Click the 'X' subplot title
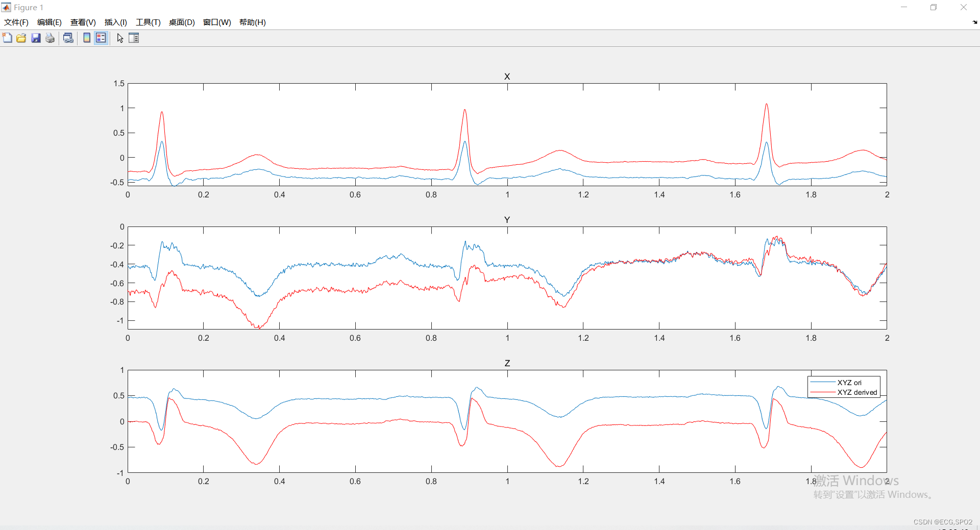980x530 pixels. [x=507, y=77]
